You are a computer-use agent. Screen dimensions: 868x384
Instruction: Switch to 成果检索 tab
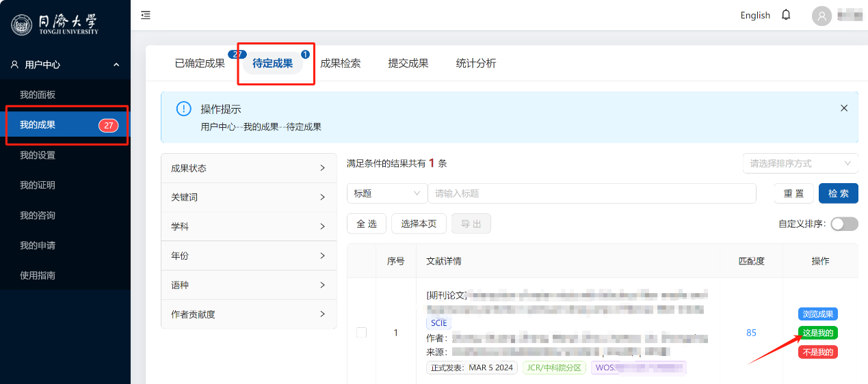point(340,64)
